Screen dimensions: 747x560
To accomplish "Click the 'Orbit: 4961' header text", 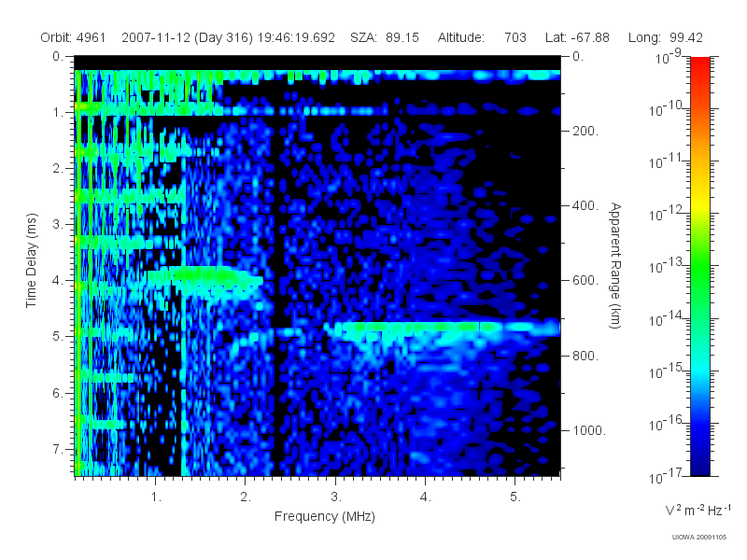I will pyautogui.click(x=73, y=37).
